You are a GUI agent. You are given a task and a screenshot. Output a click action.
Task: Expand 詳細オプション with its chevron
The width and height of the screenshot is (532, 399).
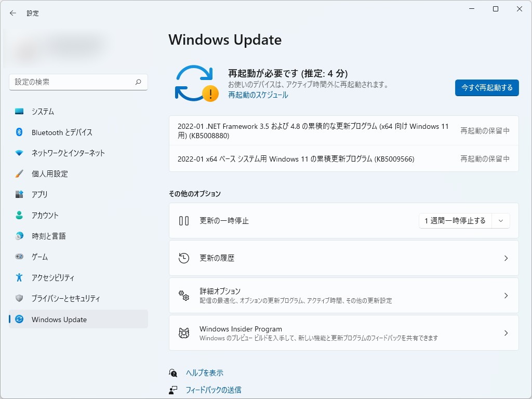(506, 296)
